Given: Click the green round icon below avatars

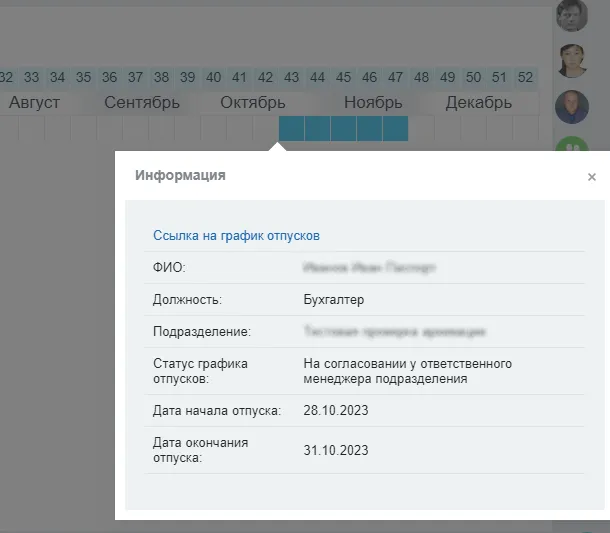Looking at the screenshot, I should click(572, 147).
